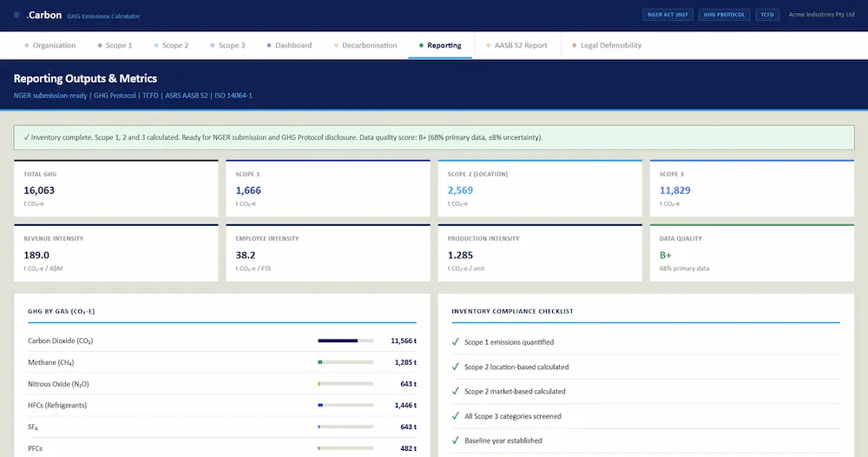Click the Nitrous Oxide progress bar
Image resolution: width=868 pixels, height=457 pixels.
tap(345, 384)
